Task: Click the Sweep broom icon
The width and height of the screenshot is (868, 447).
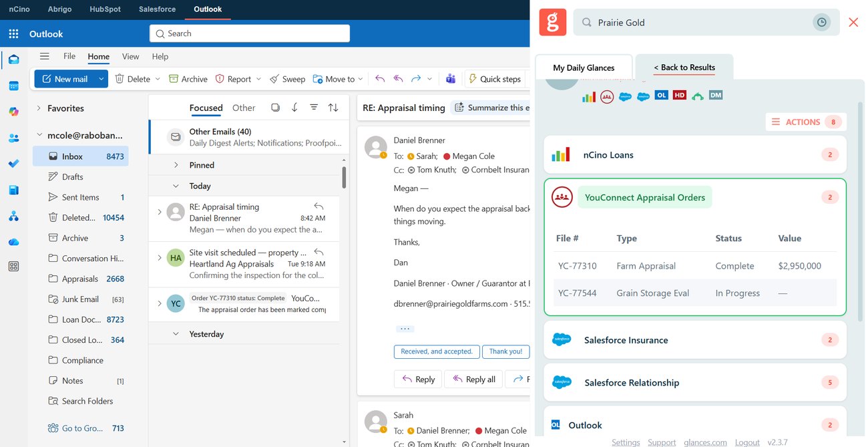Action: click(274, 79)
